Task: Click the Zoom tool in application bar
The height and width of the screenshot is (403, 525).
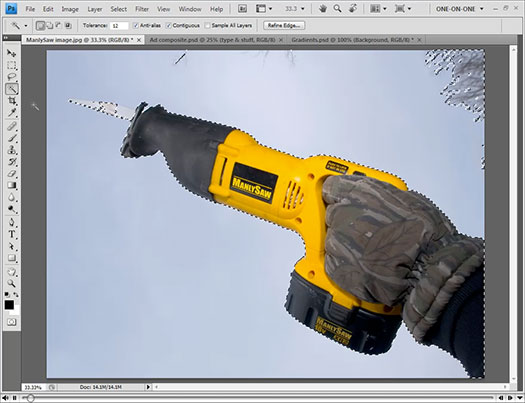Action: (x=337, y=9)
